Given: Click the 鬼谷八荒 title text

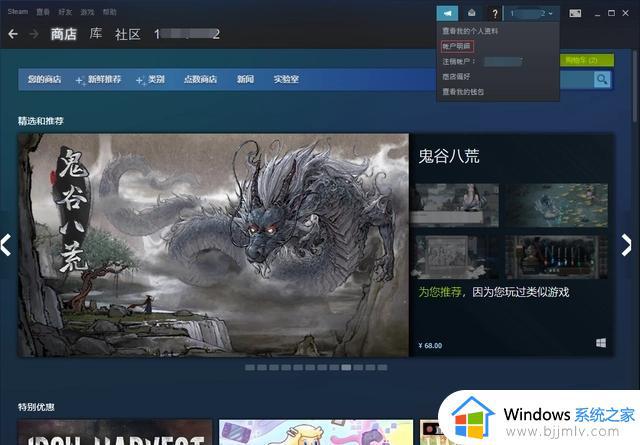Looking at the screenshot, I should point(449,156).
